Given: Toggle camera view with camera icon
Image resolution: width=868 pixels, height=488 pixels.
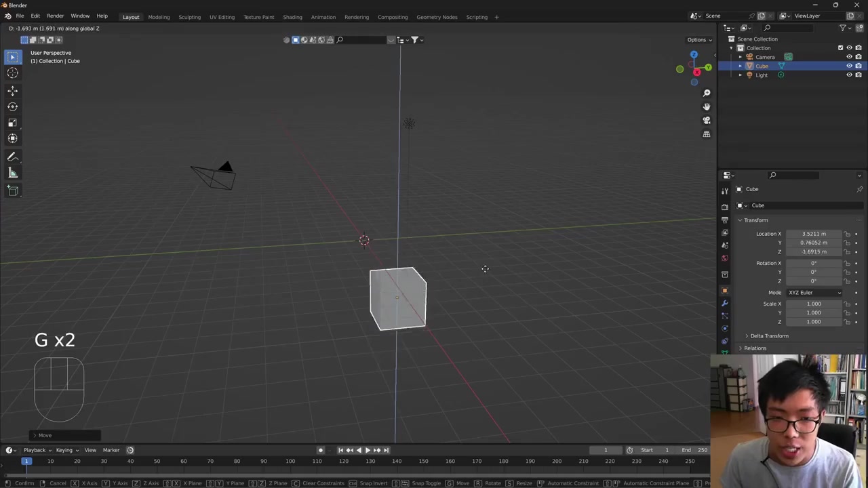Looking at the screenshot, I should tap(706, 120).
